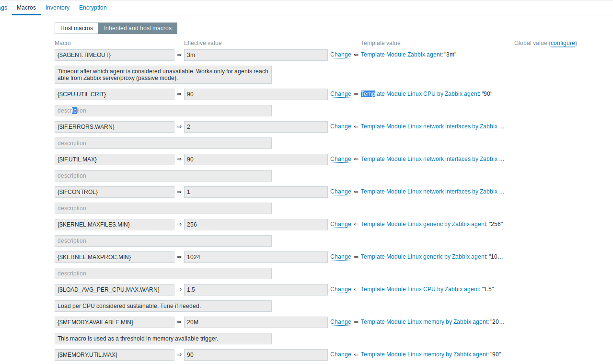The image size is (613, 364).
Task: Click the effective value field showing 1024
Action: pyautogui.click(x=255, y=257)
